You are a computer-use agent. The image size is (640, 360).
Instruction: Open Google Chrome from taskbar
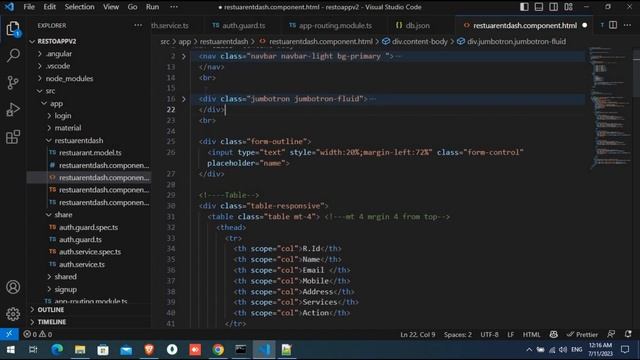(x=218, y=349)
